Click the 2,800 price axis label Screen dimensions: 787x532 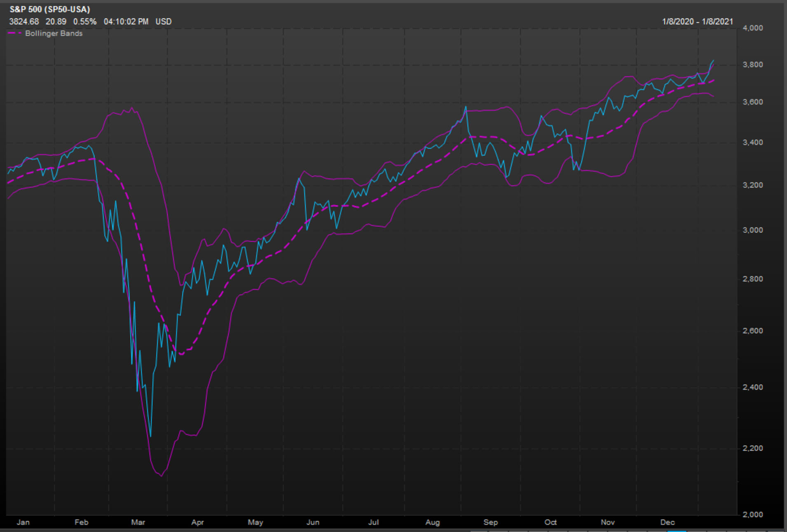pyautogui.click(x=753, y=279)
